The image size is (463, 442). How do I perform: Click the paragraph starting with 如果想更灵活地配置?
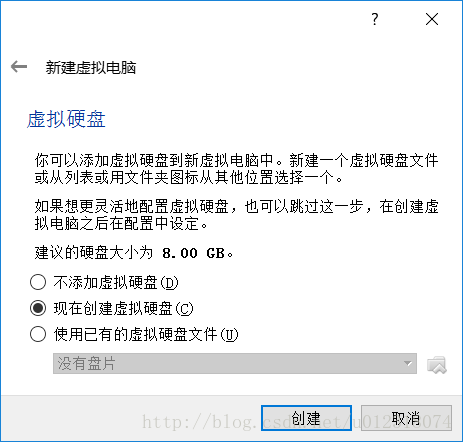236,215
